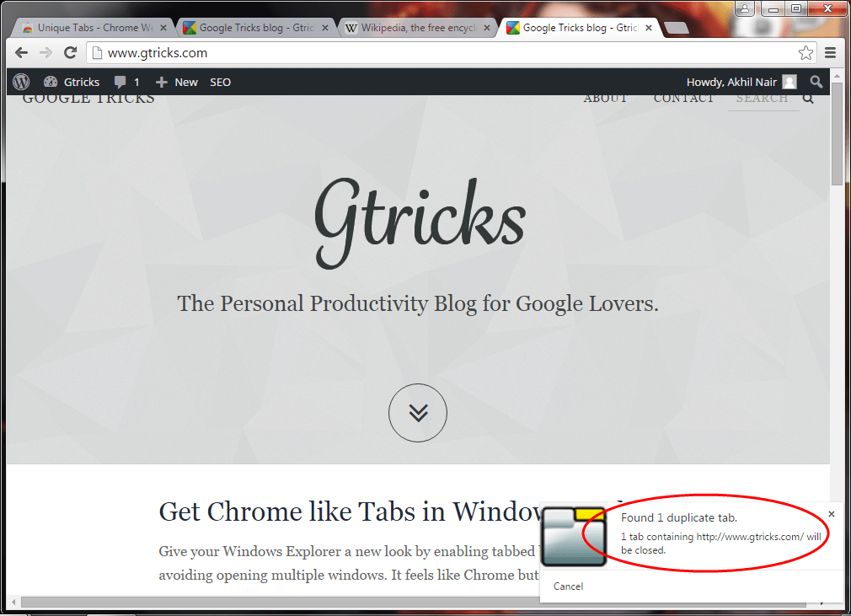Open the Gtricks dashboard icon in admin bar
The image size is (851, 616).
pos(51,82)
